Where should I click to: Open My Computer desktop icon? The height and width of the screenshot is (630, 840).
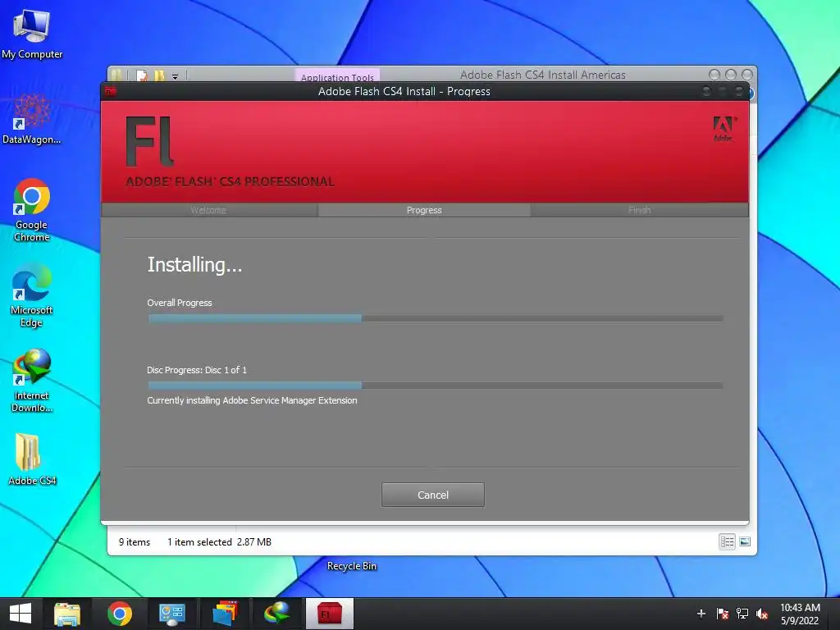[32, 34]
